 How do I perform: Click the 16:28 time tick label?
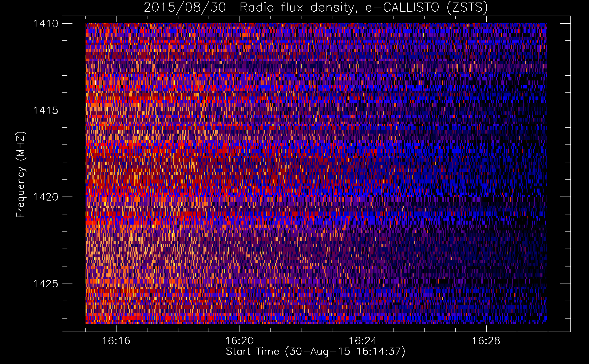[x=486, y=341]
